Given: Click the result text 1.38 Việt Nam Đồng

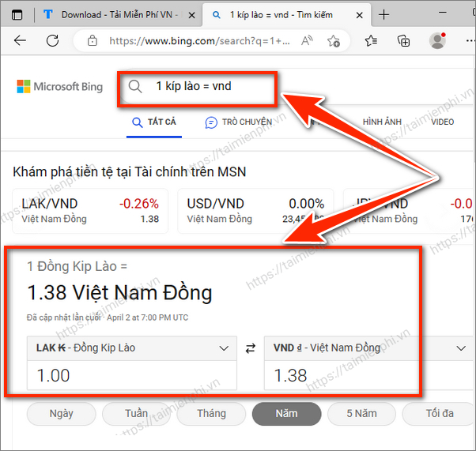Looking at the screenshot, I should click(119, 293).
